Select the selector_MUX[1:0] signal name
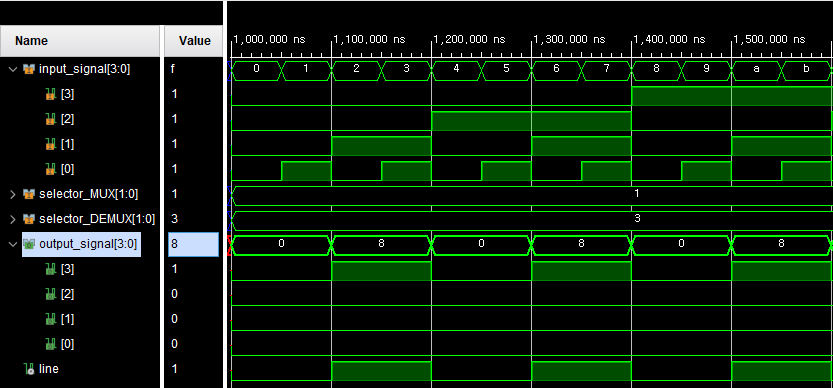This screenshot has width=833, height=388. pyautogui.click(x=88, y=195)
